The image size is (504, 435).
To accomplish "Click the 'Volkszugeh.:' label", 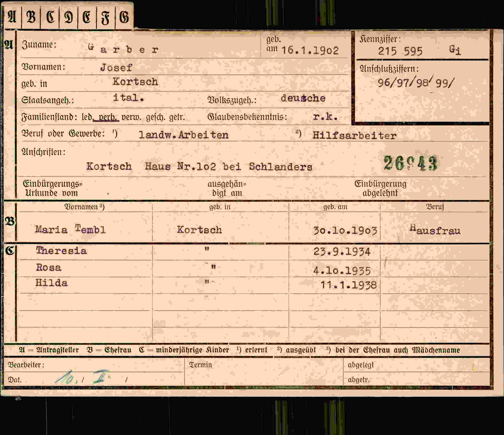I will point(232,100).
